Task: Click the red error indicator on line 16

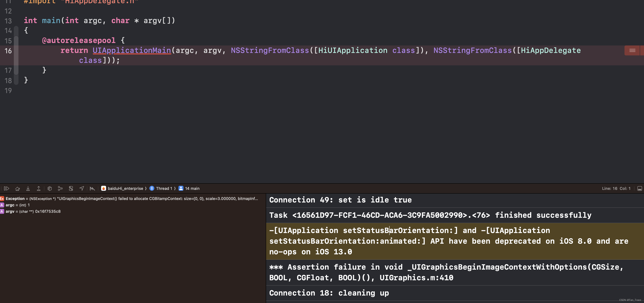Action: pyautogui.click(x=632, y=51)
